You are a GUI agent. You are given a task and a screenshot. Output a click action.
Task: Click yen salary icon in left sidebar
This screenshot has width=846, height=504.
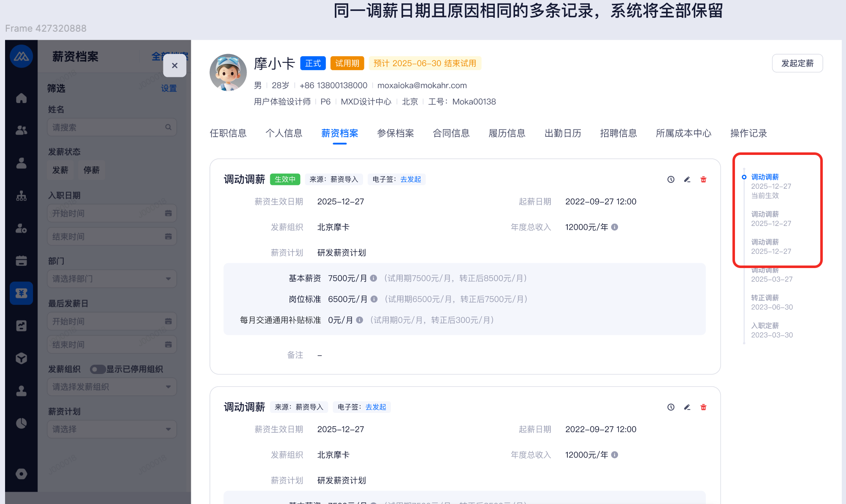pos(21,293)
